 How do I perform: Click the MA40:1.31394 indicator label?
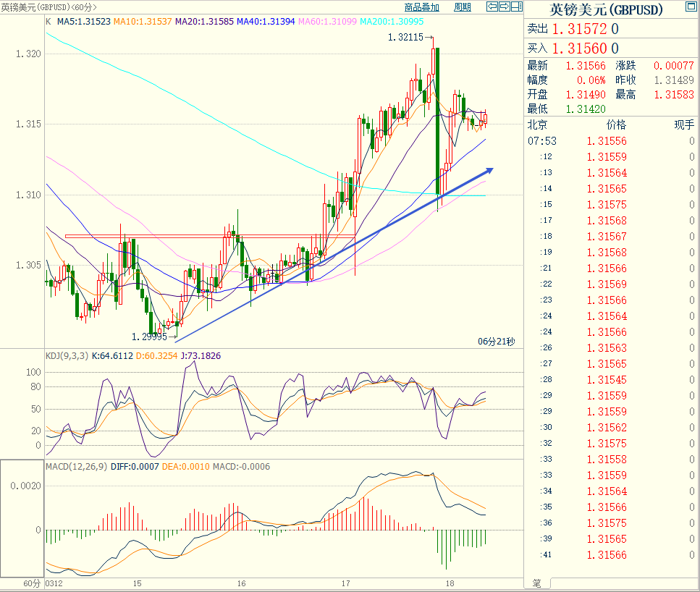pos(266,22)
